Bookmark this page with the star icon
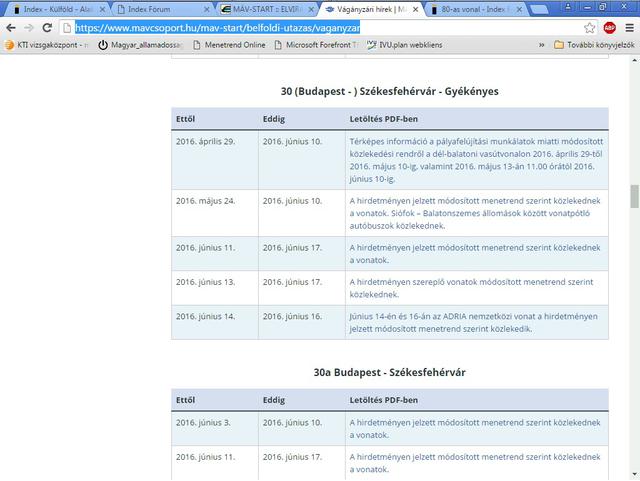 click(590, 28)
